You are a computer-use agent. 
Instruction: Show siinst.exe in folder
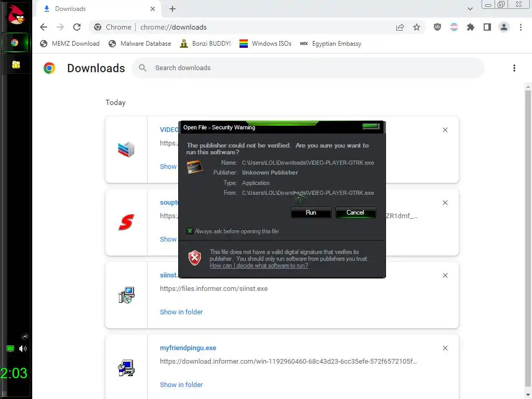click(181, 312)
